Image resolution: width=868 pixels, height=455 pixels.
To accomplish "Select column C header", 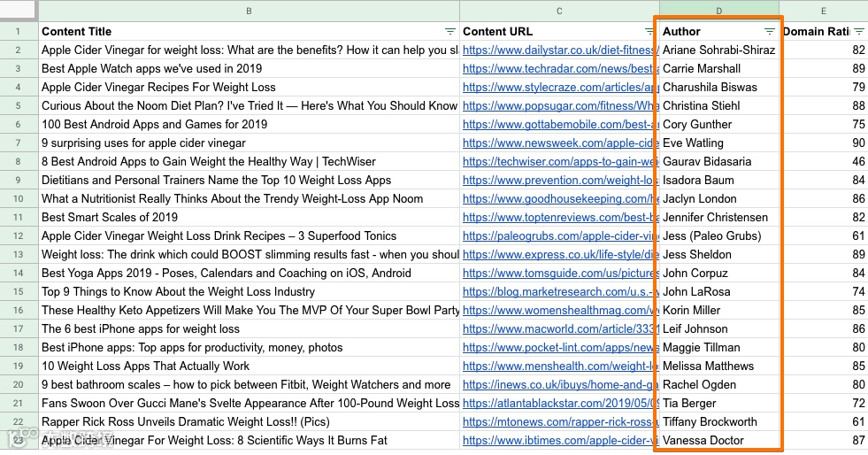I will click(x=560, y=12).
